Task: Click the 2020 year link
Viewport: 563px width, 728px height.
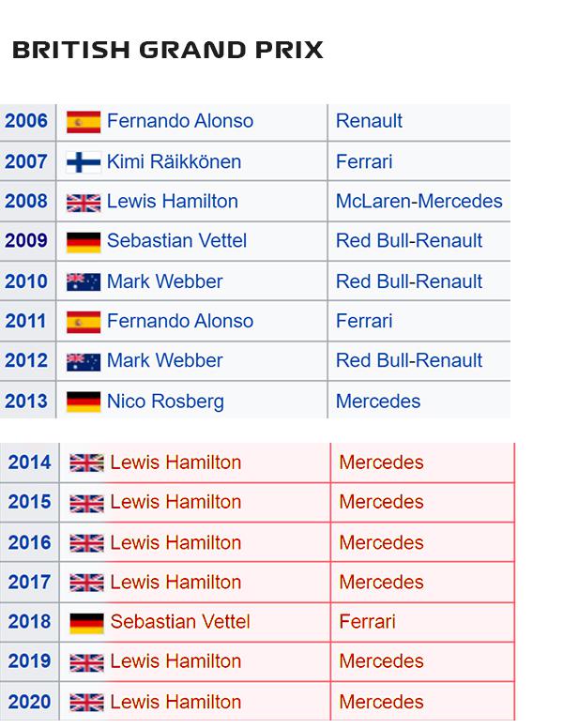Action: 29,702
